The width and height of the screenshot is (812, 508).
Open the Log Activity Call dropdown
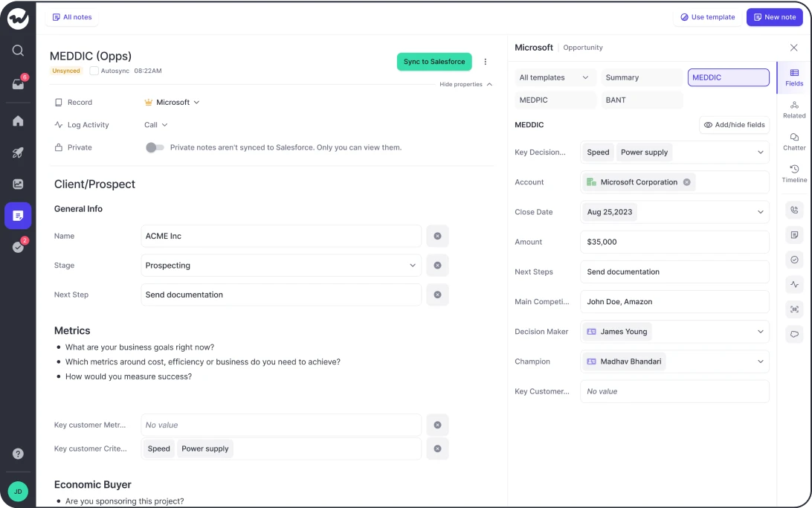(x=156, y=125)
